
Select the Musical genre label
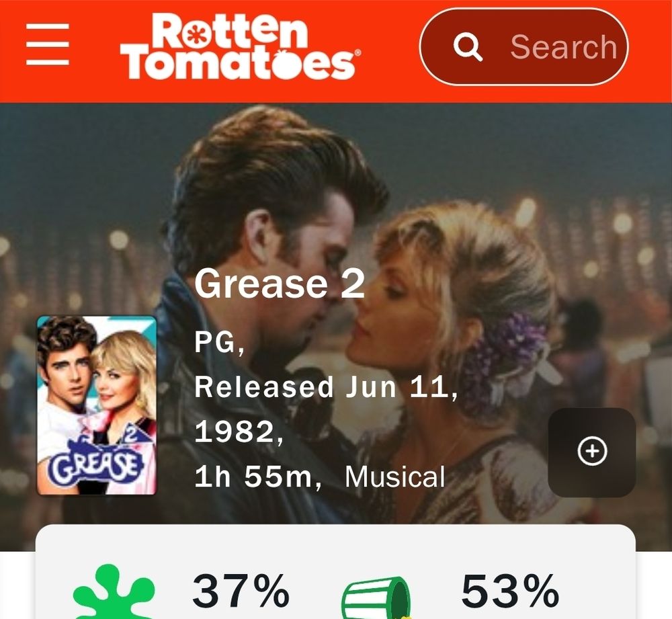[x=395, y=477]
